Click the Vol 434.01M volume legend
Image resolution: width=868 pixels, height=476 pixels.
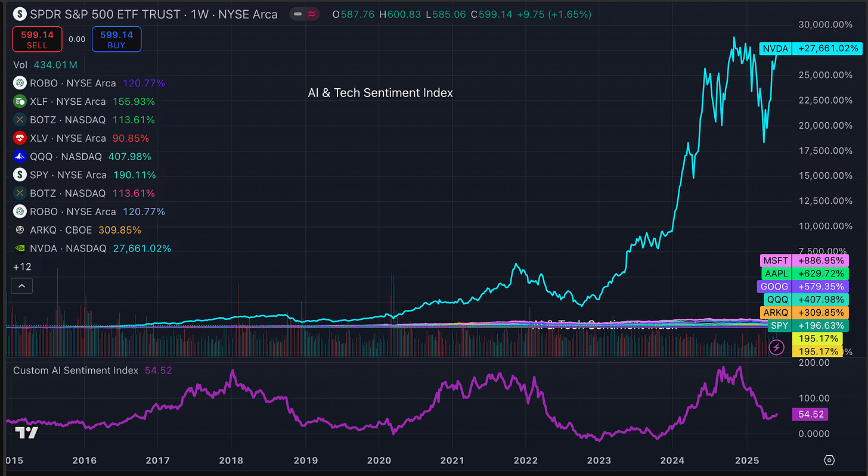[45, 64]
